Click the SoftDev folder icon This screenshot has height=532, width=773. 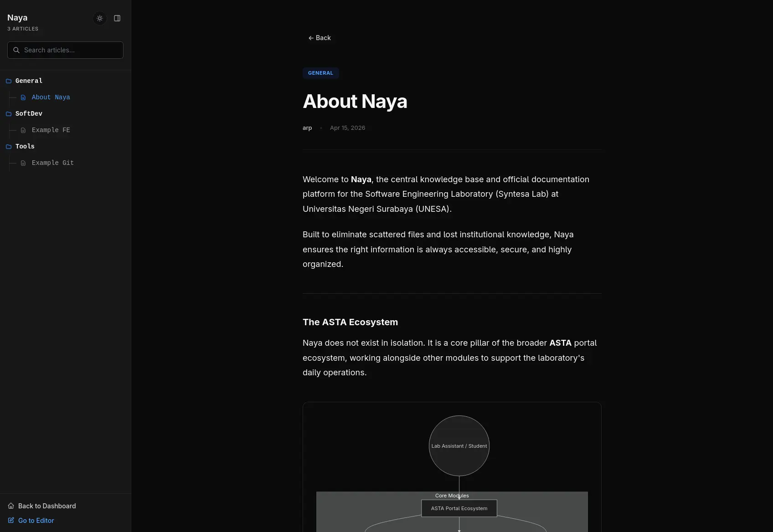pyautogui.click(x=9, y=114)
